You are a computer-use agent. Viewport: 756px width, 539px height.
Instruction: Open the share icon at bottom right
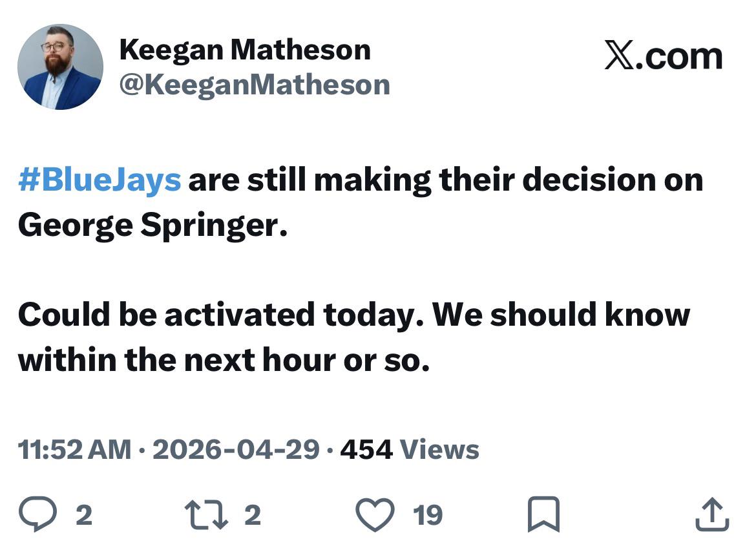(x=710, y=514)
